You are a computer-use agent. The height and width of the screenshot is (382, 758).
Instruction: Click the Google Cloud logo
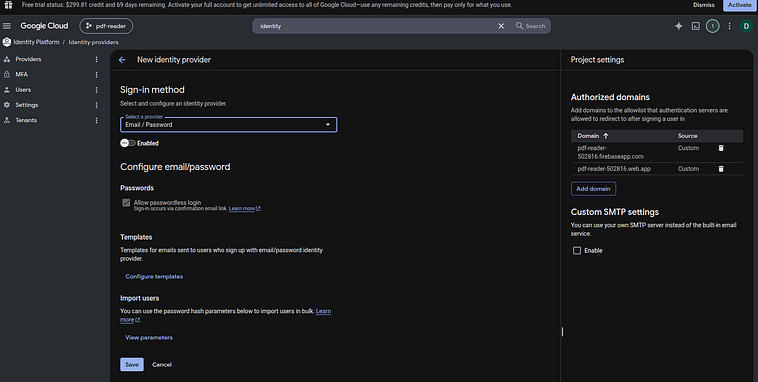click(44, 26)
